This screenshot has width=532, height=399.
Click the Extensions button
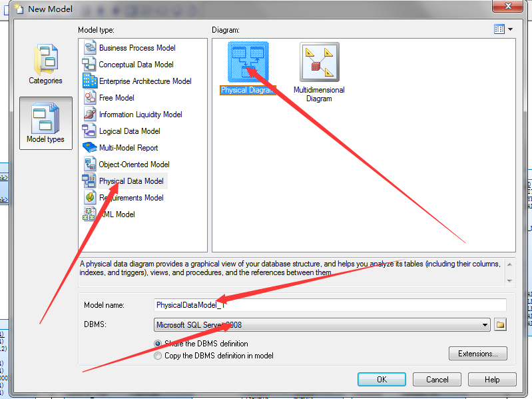point(477,354)
